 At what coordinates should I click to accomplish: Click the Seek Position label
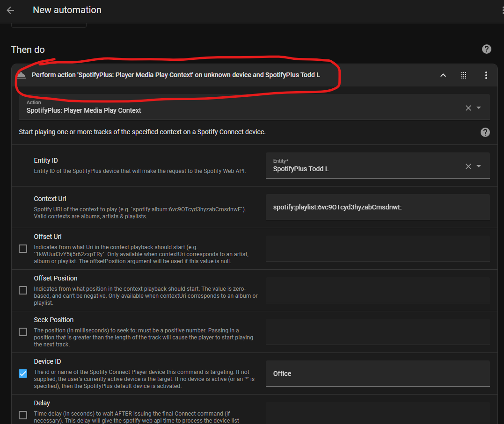(x=54, y=320)
